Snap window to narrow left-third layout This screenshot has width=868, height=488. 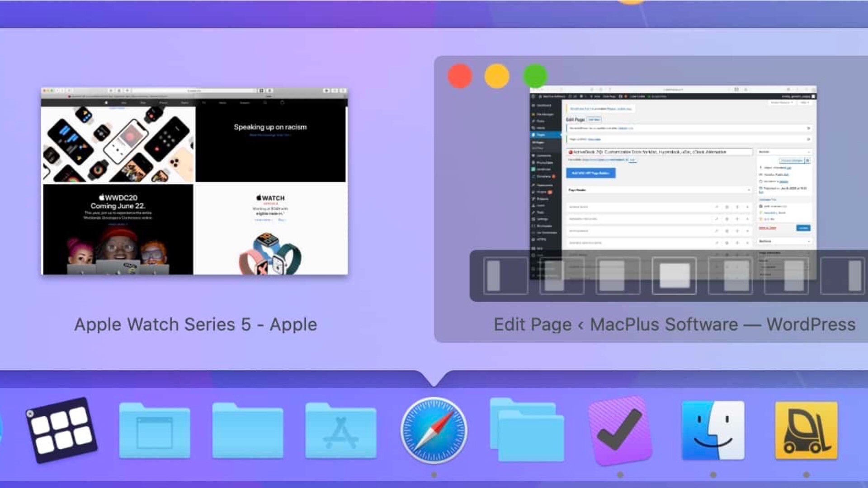(505, 276)
